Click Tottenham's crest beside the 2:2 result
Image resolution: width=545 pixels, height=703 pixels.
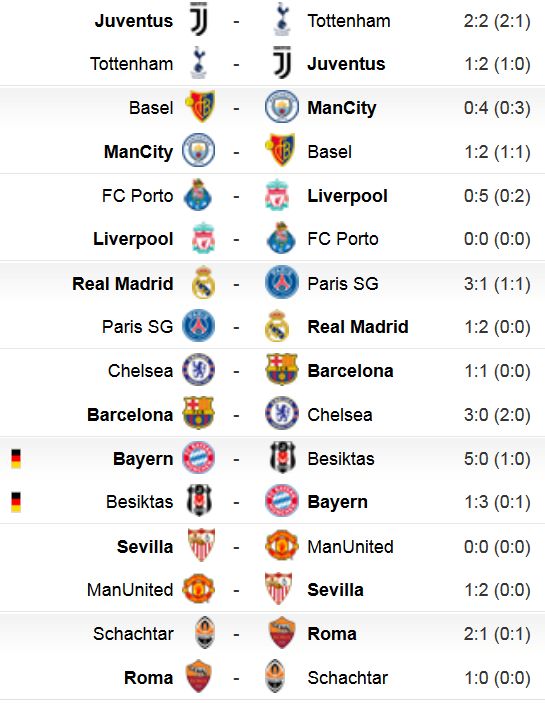pos(281,19)
